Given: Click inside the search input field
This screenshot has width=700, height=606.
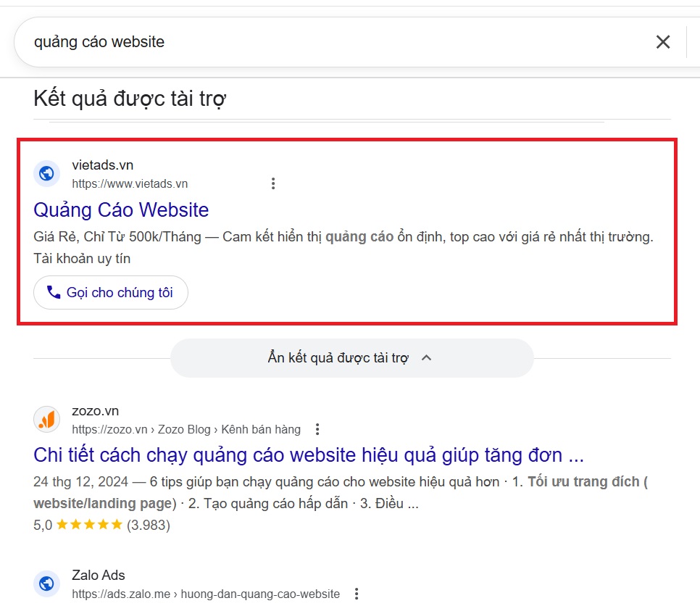Looking at the screenshot, I should [x=217, y=42].
